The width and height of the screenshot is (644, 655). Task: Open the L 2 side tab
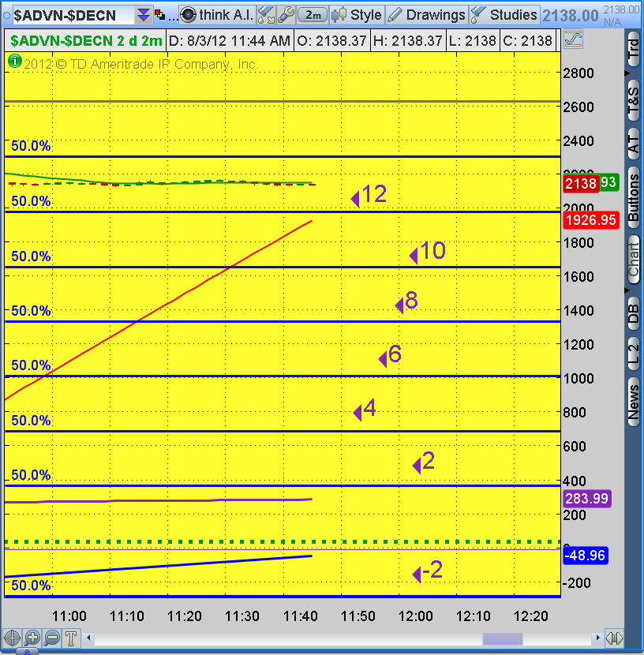634,354
